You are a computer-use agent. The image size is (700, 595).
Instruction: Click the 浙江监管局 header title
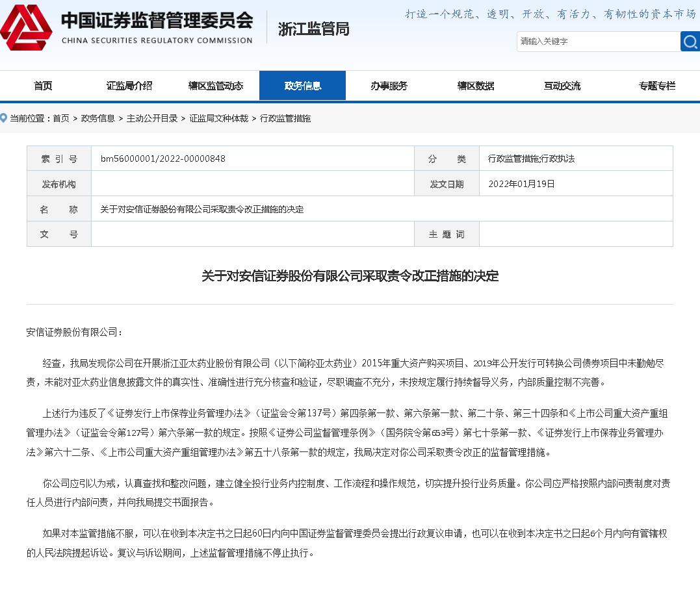coord(313,29)
